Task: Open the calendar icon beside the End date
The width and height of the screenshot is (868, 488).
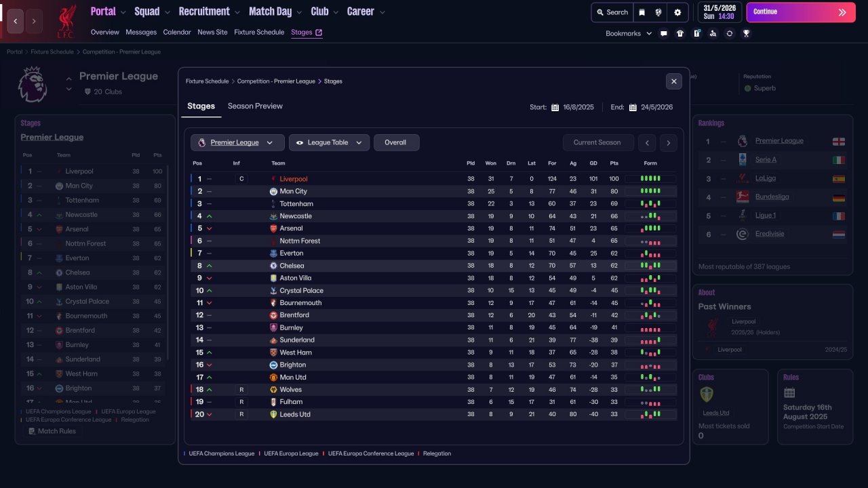Action: (x=633, y=107)
